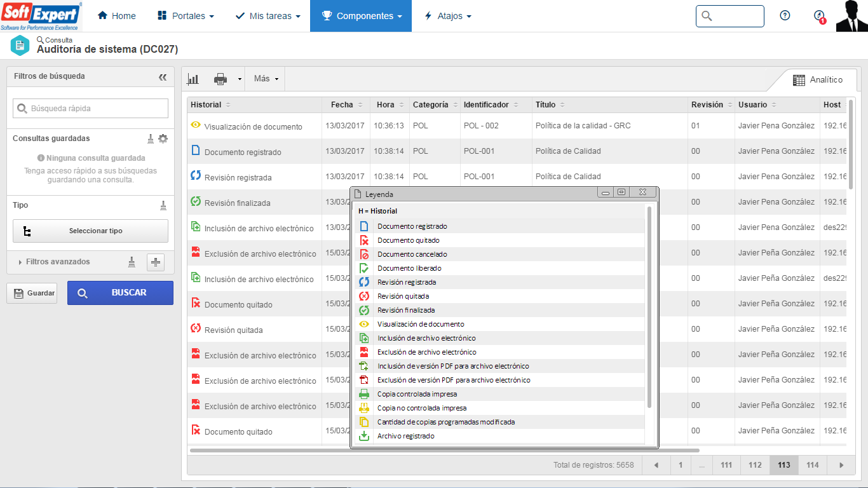Expand the Filtros avanzados section

pyautogui.click(x=57, y=262)
